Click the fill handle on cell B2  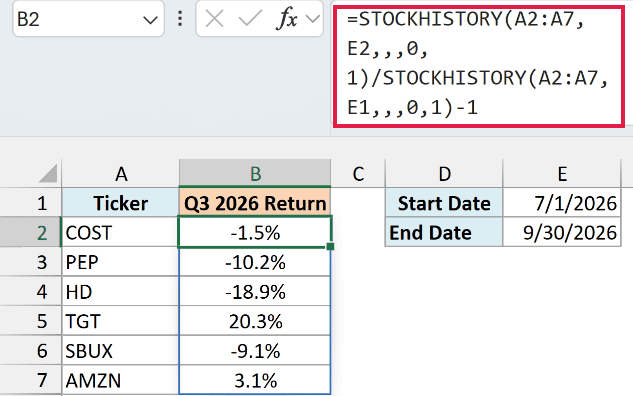click(330, 246)
